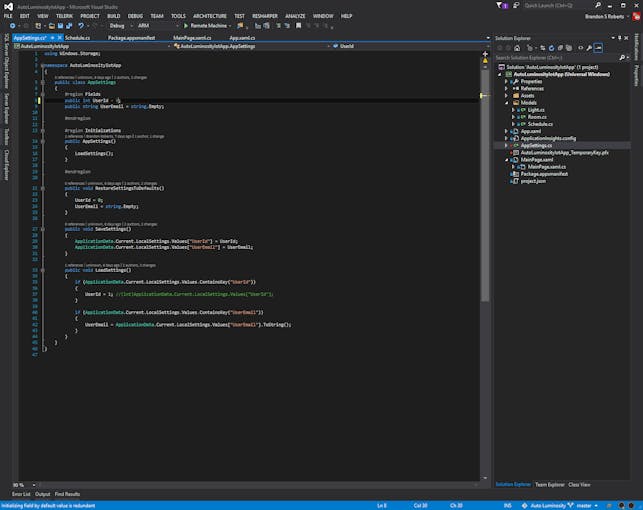Open the Error List panel

pos(21,494)
